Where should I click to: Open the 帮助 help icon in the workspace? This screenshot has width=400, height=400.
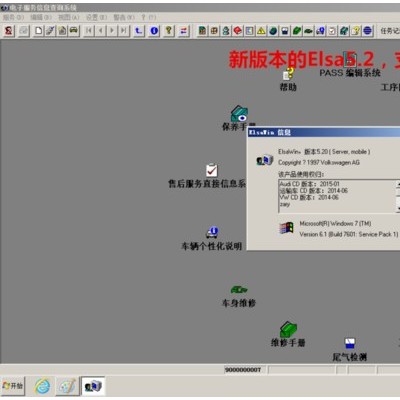(288, 80)
